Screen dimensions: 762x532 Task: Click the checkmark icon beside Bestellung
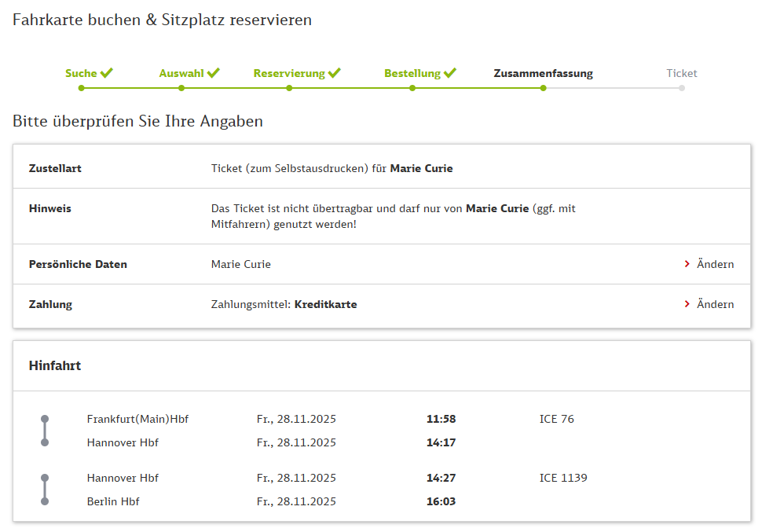tap(450, 73)
